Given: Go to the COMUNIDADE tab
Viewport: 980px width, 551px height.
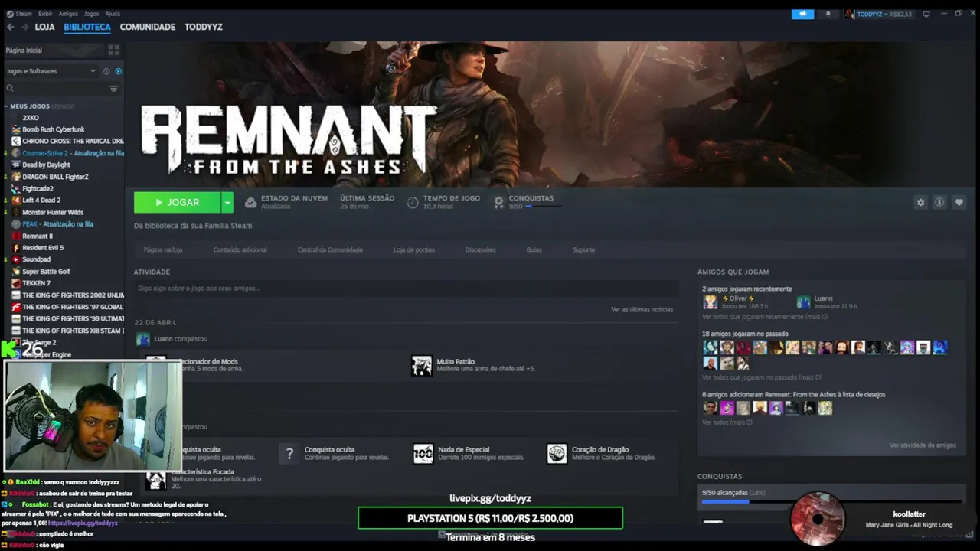Looking at the screenshot, I should tap(148, 27).
